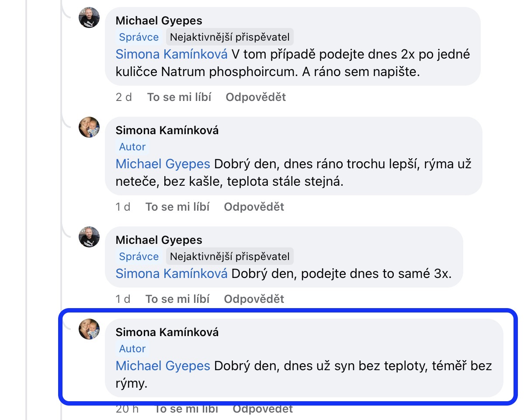Open the "2 d" timestamp link

point(124,97)
